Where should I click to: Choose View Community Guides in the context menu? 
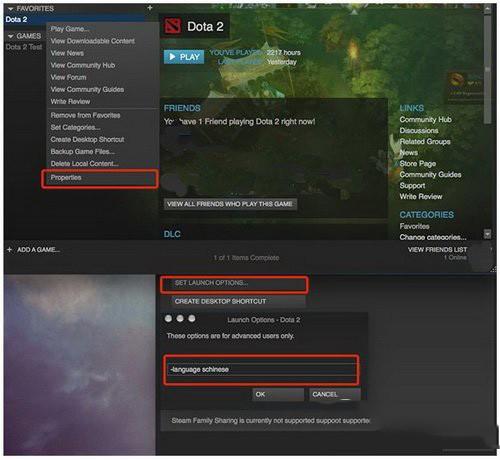click(87, 89)
